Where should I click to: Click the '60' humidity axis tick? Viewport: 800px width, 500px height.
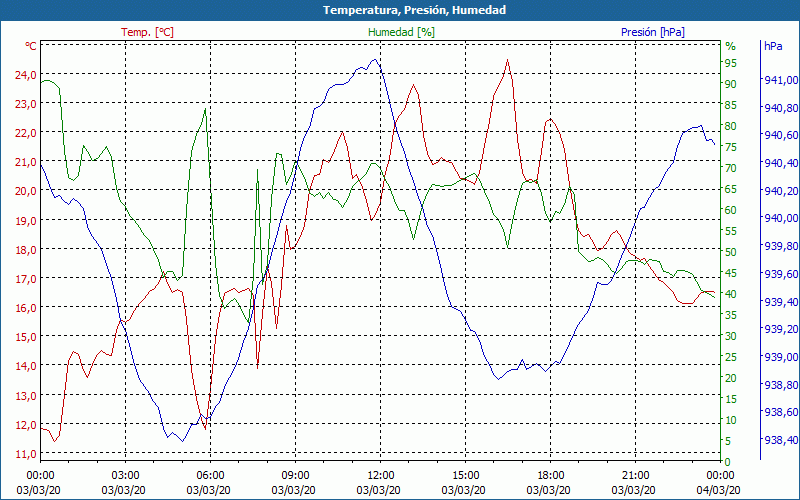pyautogui.click(x=731, y=210)
